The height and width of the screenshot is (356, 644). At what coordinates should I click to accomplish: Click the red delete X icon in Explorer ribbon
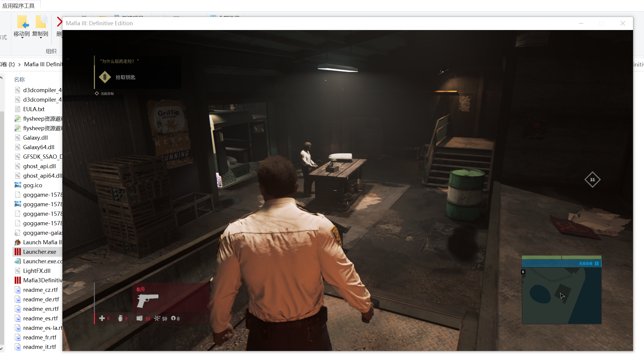pyautogui.click(x=59, y=22)
